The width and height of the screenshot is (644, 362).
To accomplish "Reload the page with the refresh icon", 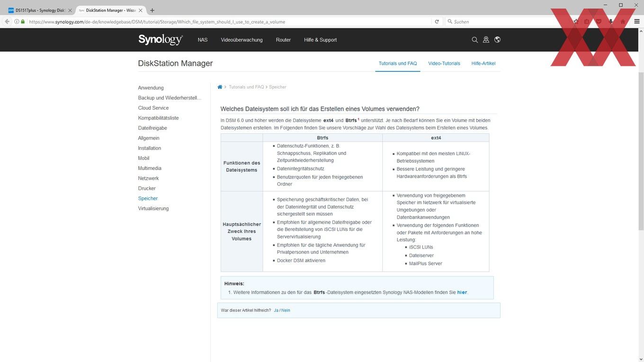I will 437,21.
